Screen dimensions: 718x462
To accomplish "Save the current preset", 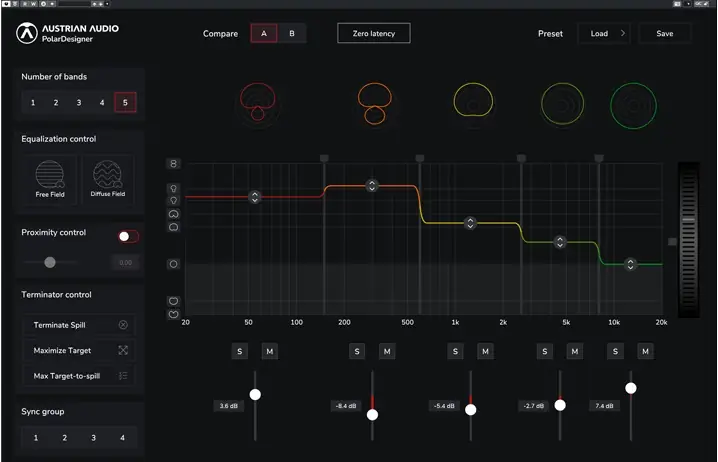I will [664, 34].
